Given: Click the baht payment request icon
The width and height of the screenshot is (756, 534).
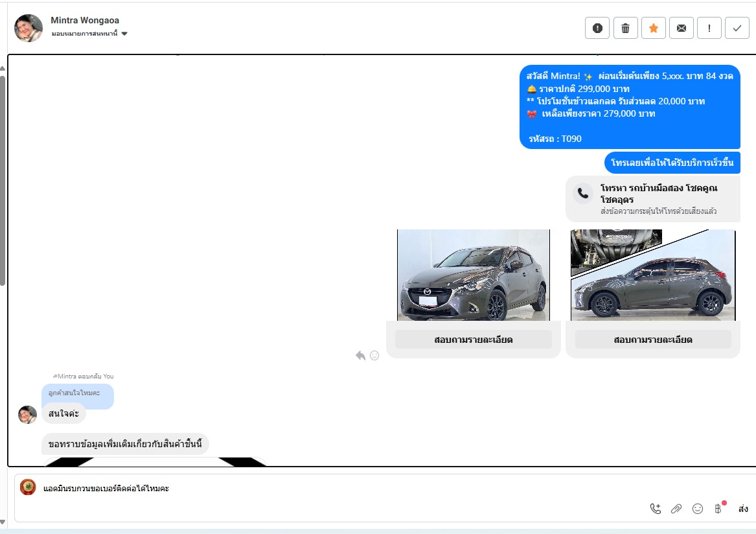Looking at the screenshot, I should pyautogui.click(x=718, y=509).
